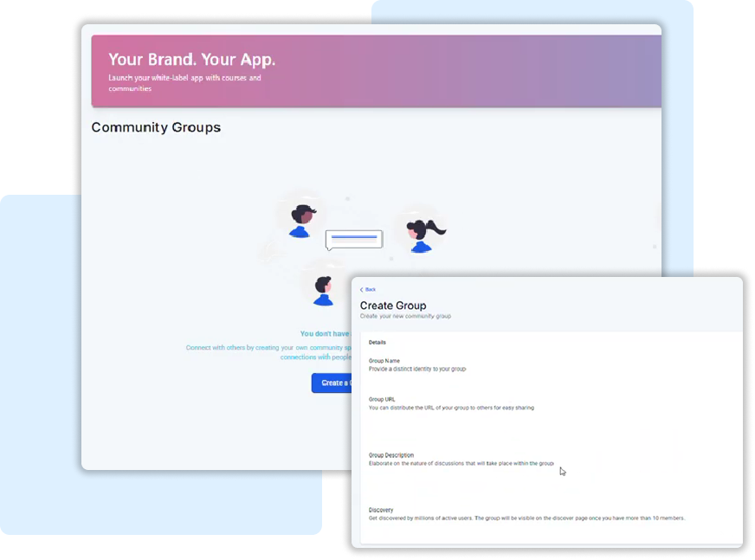Screen dimensions: 755x560
Task: Click the Create Group page title
Action: (393, 306)
